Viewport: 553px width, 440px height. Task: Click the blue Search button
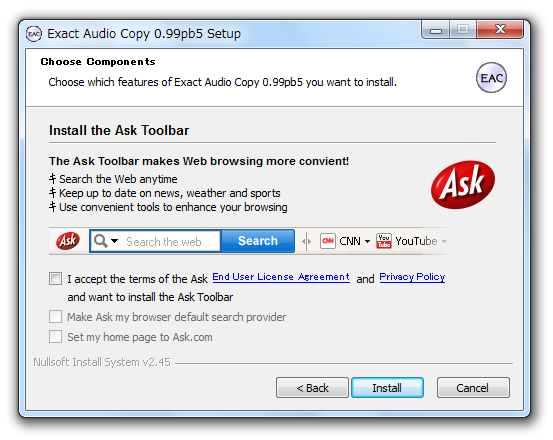(x=258, y=241)
